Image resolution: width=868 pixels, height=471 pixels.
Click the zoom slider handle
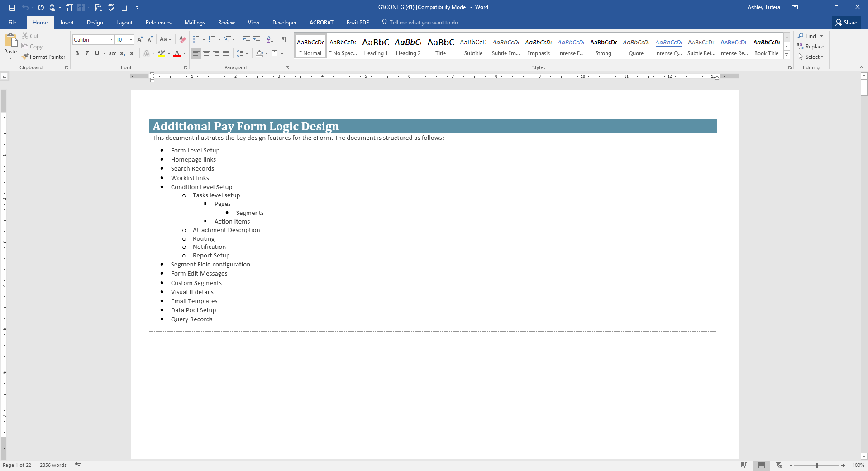[x=817, y=466]
